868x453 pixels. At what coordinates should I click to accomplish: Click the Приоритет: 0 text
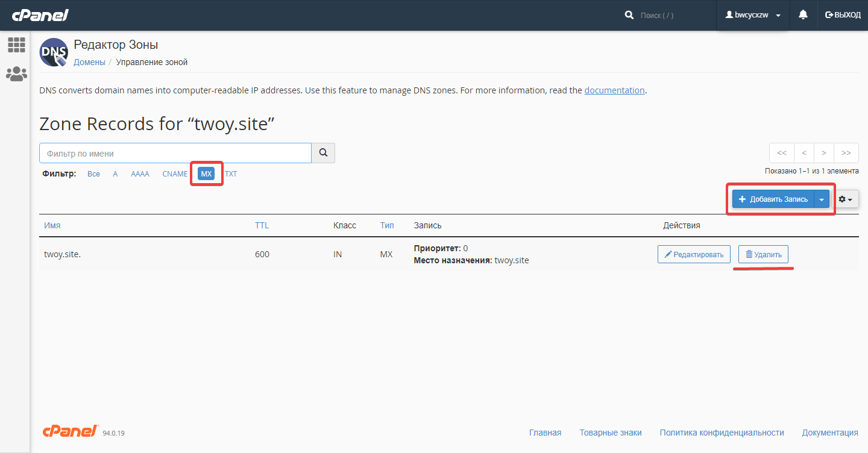[441, 248]
